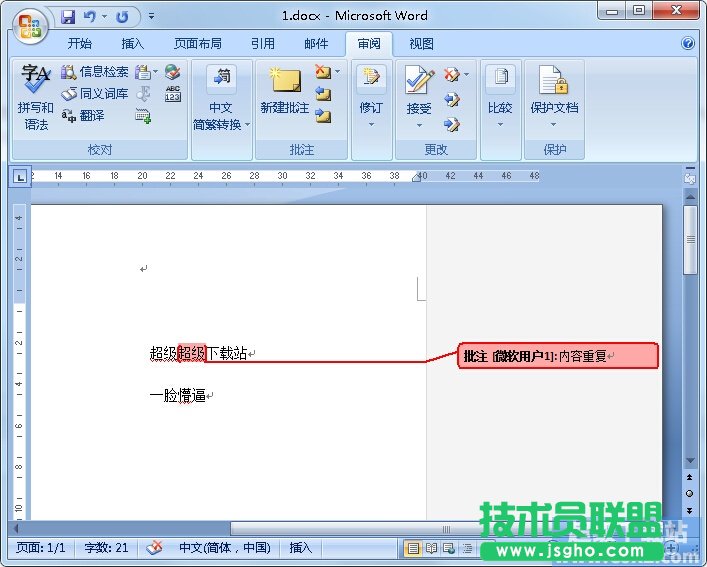
Task: Toggle Track Changes (修订) on
Action: (x=372, y=90)
